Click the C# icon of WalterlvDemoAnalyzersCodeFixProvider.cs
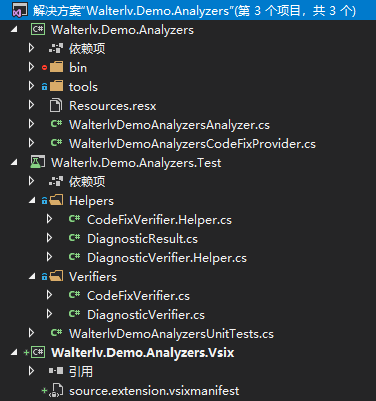The image size is (376, 401). (56, 143)
